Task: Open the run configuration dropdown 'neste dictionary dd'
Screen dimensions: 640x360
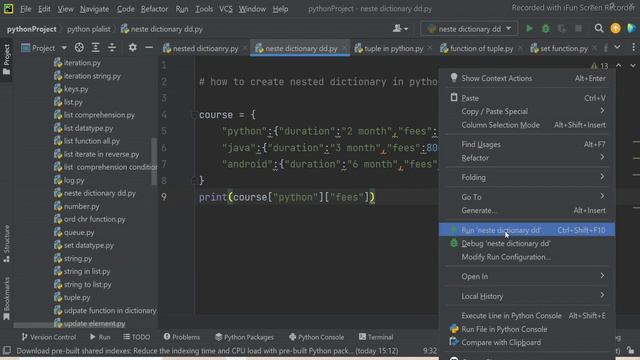Action: coord(469,29)
